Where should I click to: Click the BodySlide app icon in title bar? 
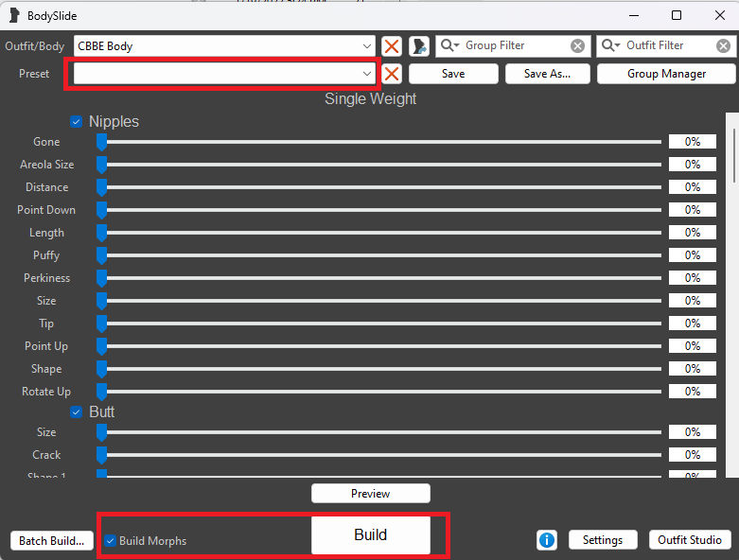pos(14,15)
